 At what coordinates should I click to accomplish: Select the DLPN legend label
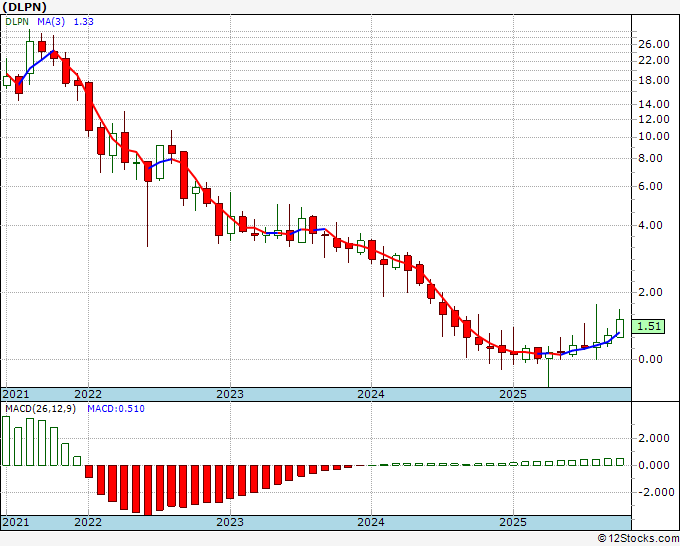(17, 22)
